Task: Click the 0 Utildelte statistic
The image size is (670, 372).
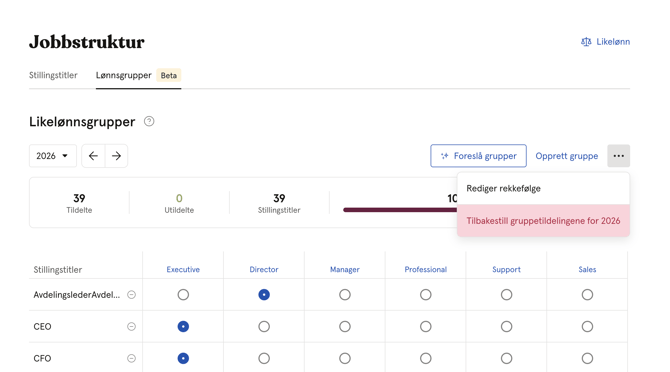Action: coord(179,203)
